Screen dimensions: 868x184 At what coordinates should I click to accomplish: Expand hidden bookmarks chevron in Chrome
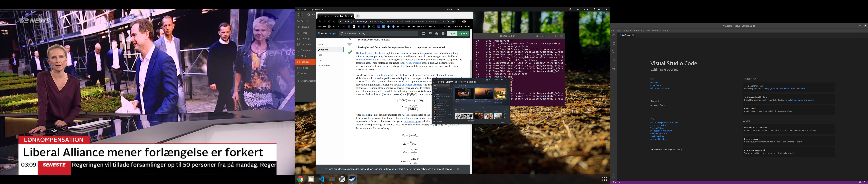pos(444,27)
